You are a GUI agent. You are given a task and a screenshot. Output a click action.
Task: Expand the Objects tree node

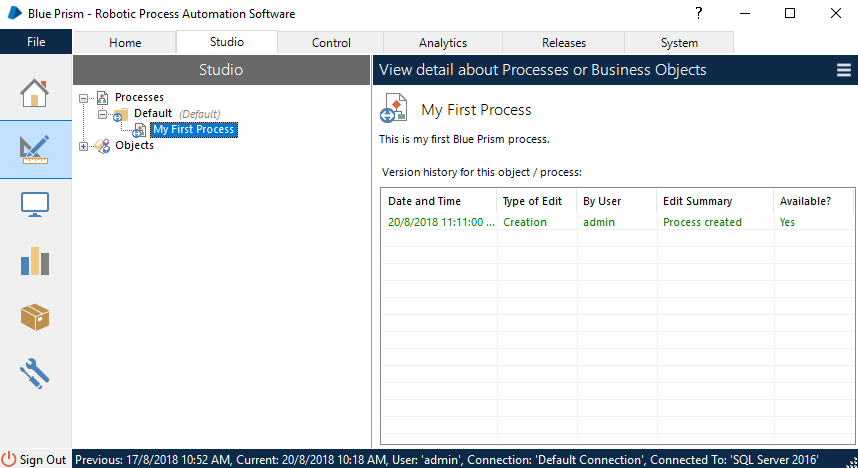pyautogui.click(x=84, y=146)
